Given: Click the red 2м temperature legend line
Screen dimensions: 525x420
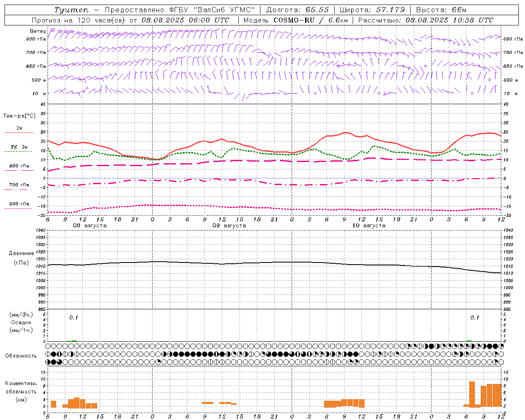Looking at the screenshot, I should [19, 133].
